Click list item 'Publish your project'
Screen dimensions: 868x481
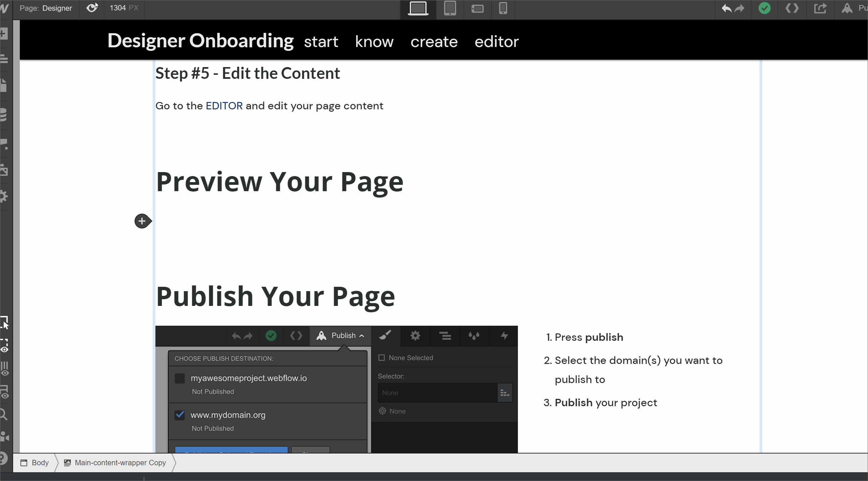(606, 403)
